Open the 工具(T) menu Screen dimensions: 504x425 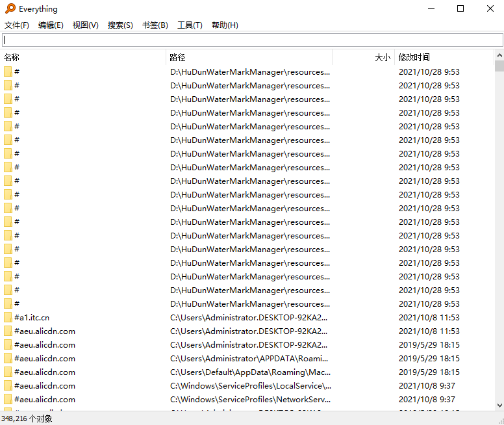coord(190,25)
